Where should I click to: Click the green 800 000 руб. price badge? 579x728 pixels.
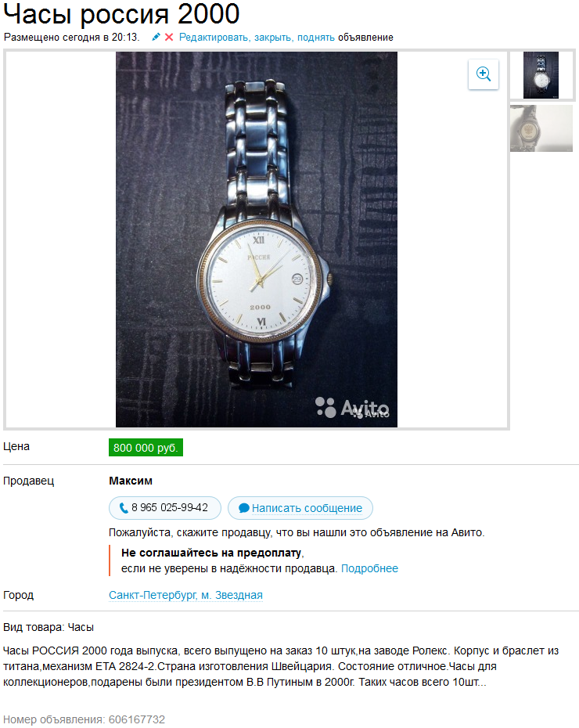[146, 448]
